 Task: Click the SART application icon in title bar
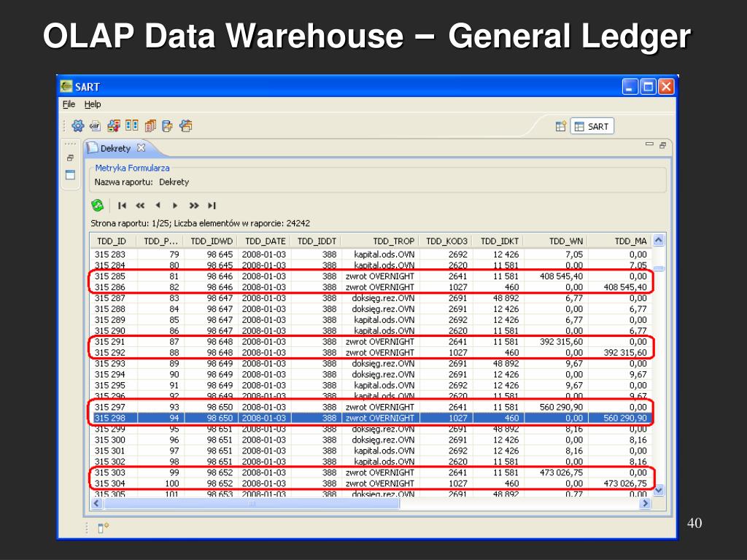pyautogui.click(x=66, y=86)
